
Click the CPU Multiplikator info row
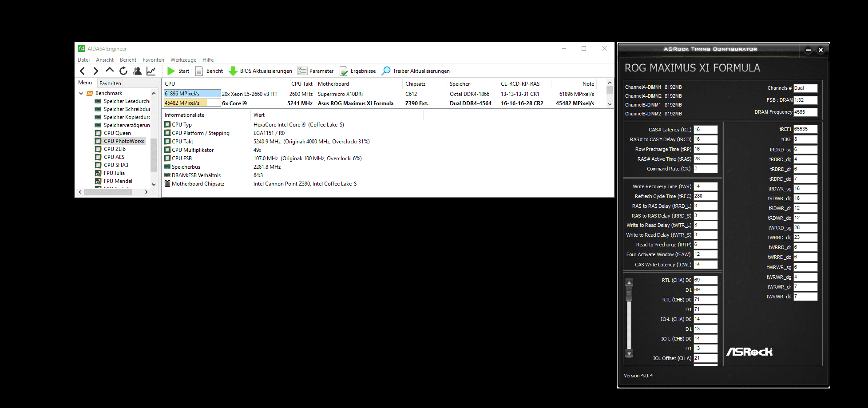pyautogui.click(x=293, y=150)
